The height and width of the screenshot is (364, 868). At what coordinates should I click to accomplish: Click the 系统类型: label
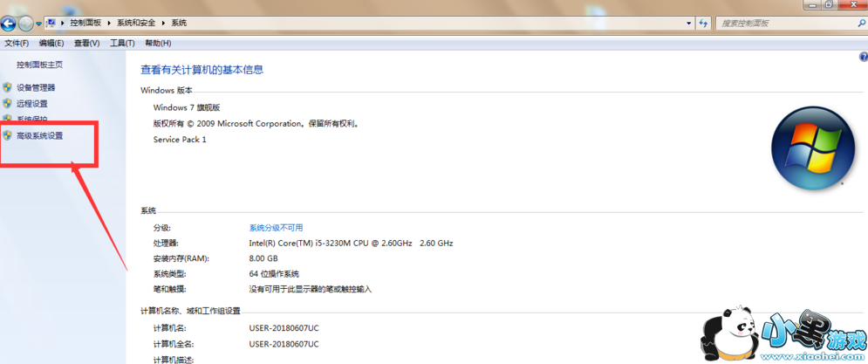[170, 274]
